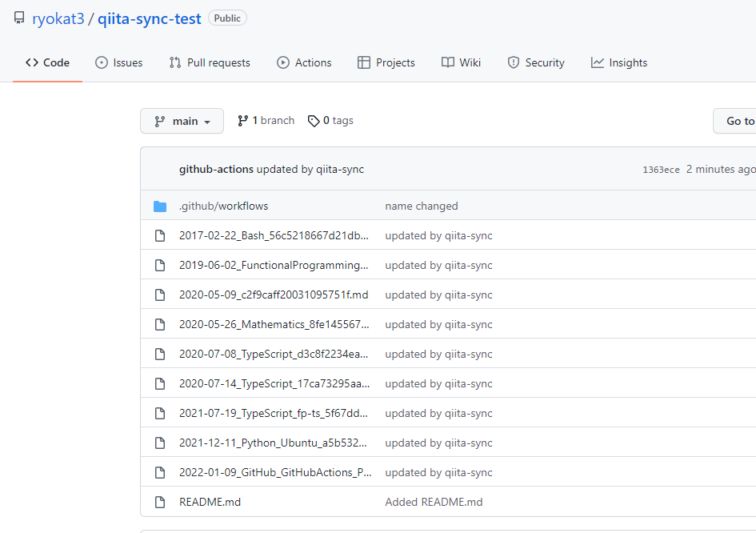Image resolution: width=756 pixels, height=533 pixels.
Task: Open the README.md file
Action: [210, 502]
